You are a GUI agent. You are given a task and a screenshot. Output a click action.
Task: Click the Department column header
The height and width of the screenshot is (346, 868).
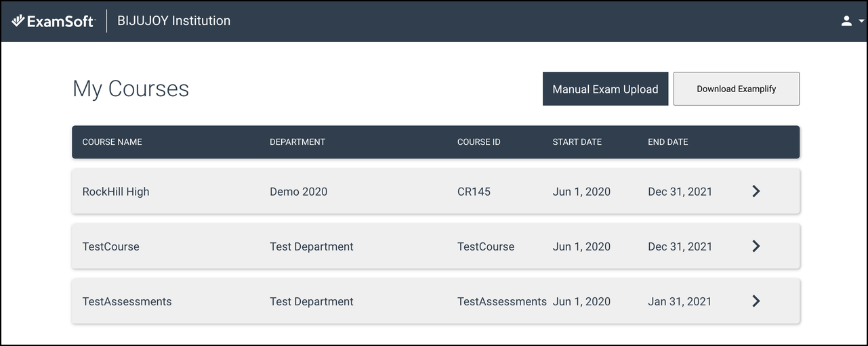point(297,142)
